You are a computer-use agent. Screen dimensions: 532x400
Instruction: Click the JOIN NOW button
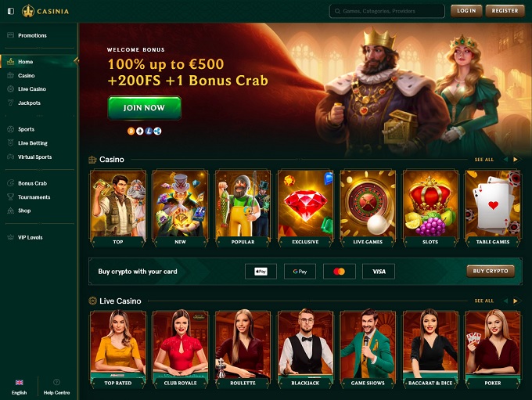pyautogui.click(x=145, y=108)
